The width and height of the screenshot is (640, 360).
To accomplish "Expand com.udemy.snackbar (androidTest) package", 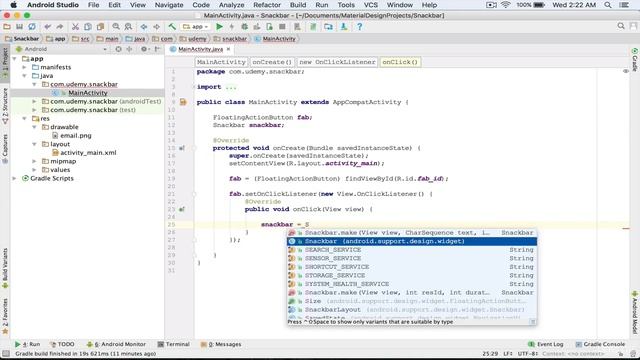I will click(x=34, y=101).
